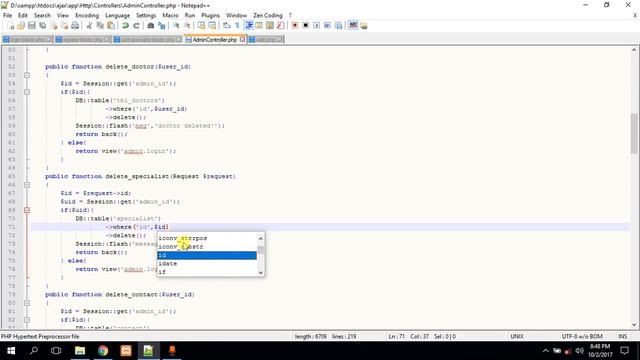This screenshot has height=360, width=640.
Task: Save the current recorded macro icon
Action: click(x=338, y=26)
